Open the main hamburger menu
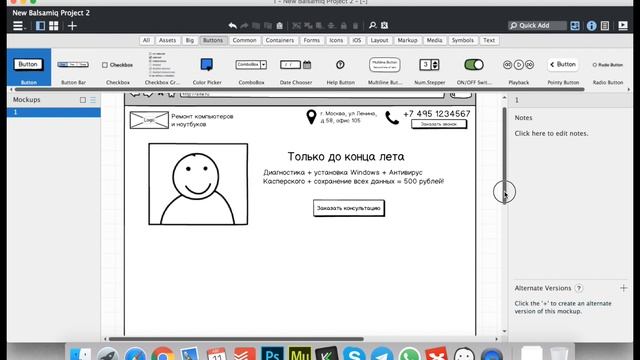Viewport: 640px width, 360px height. point(18,26)
